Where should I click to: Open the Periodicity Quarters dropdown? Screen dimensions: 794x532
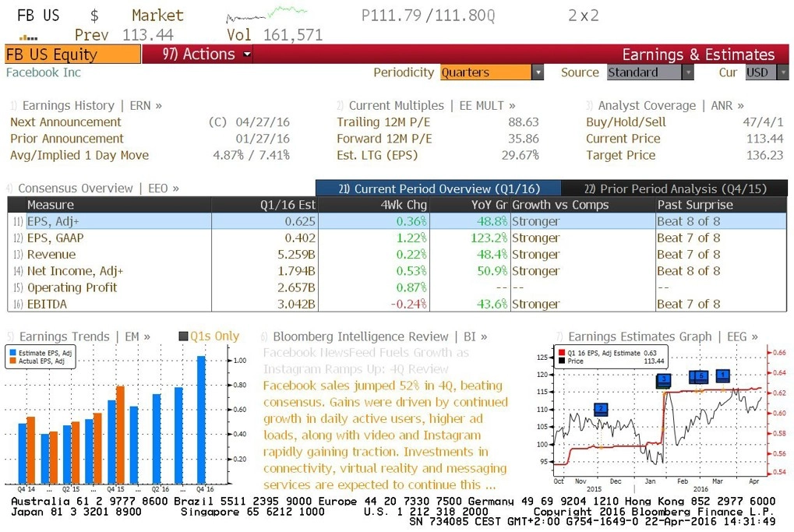click(x=492, y=72)
